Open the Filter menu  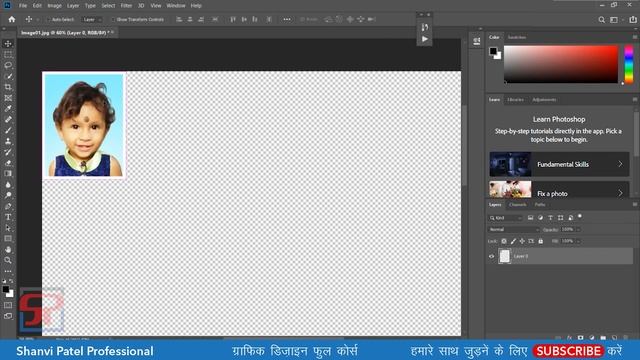click(126, 6)
